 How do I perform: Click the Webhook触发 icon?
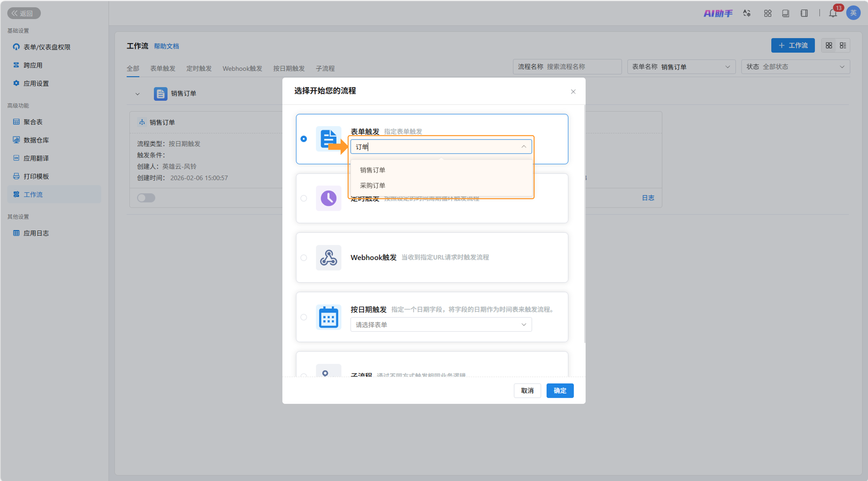(328, 258)
